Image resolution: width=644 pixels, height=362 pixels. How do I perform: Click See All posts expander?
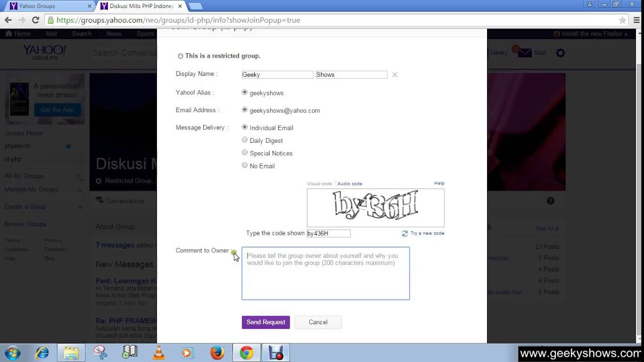point(547,228)
